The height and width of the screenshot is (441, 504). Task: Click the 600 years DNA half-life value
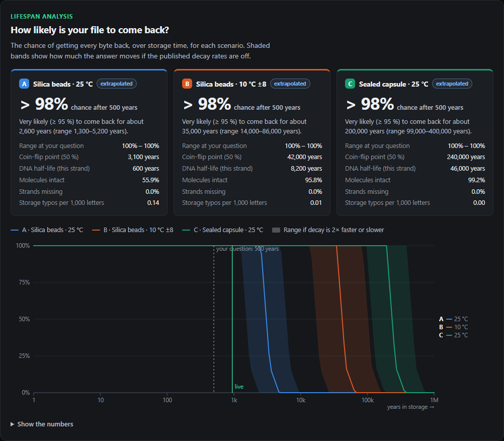tap(145, 169)
